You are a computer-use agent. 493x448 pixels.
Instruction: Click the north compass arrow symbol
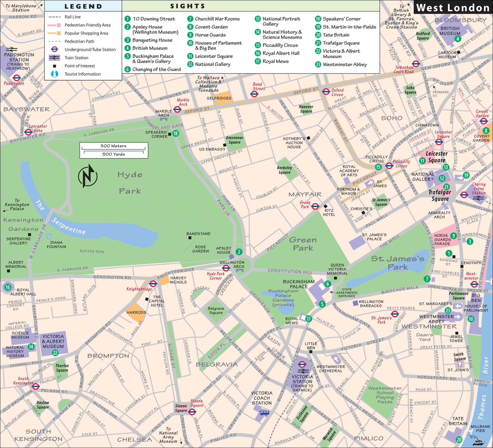(x=88, y=176)
